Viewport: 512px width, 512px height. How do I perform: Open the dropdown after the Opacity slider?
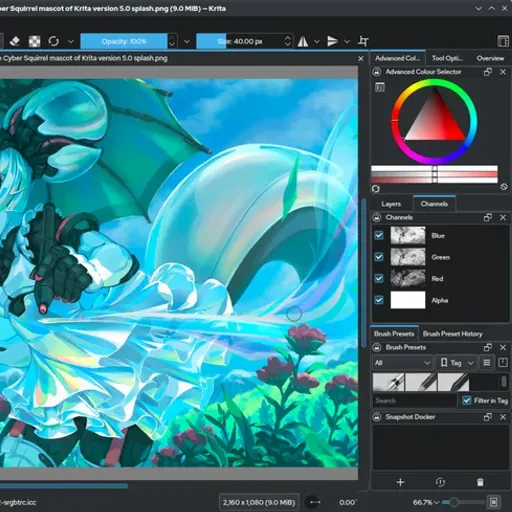click(x=187, y=42)
